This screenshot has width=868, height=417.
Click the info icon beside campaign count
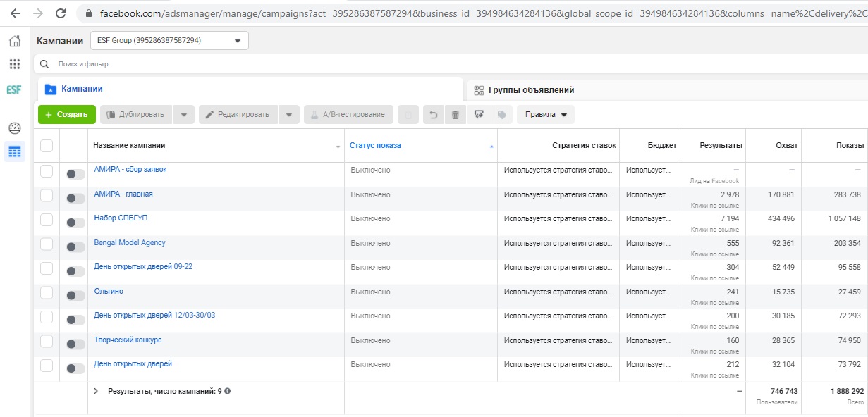pos(228,391)
